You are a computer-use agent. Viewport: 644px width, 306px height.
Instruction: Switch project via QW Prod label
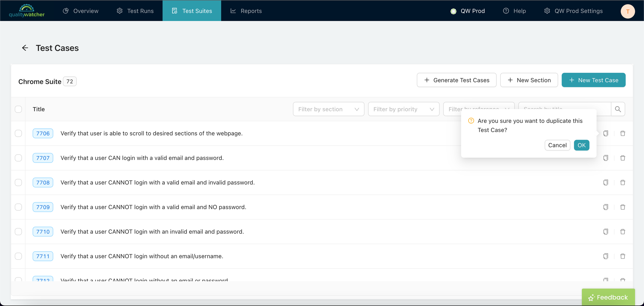473,11
